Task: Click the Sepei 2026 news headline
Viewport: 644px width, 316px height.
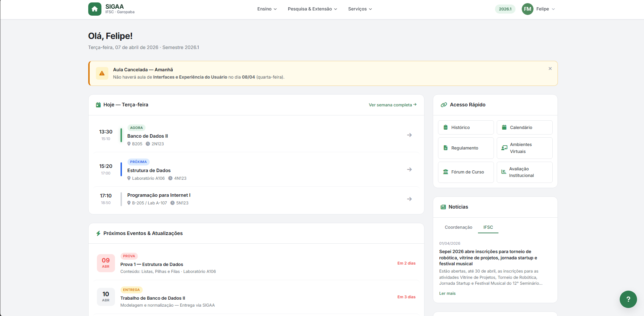Action: (488, 258)
